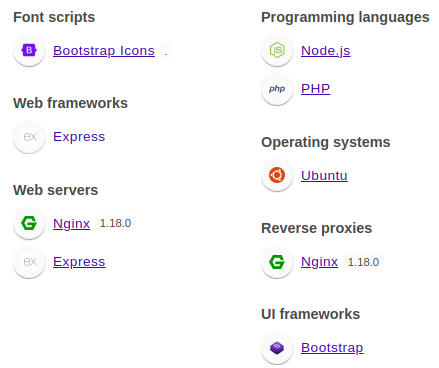
Task: Click the PHP logo icon
Action: [x=277, y=89]
